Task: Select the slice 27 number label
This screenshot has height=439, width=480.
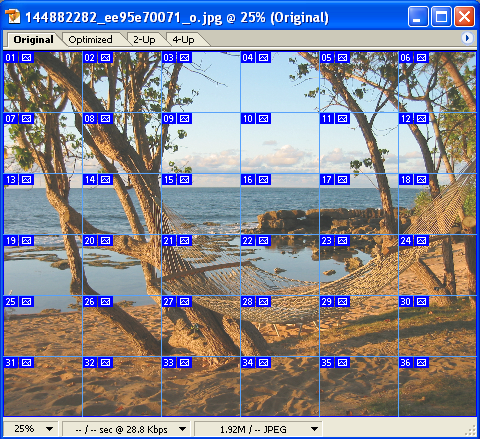Action: (x=168, y=302)
